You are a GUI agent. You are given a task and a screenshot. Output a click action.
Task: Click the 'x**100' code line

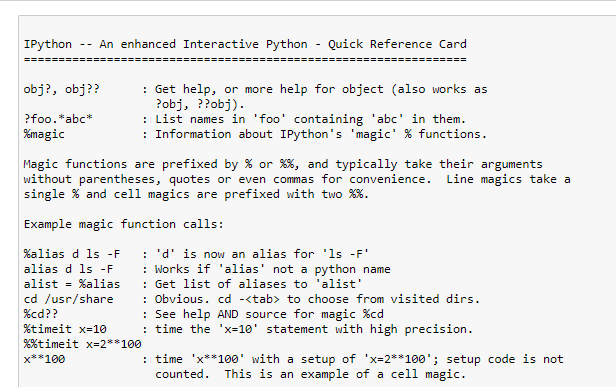click(x=44, y=359)
